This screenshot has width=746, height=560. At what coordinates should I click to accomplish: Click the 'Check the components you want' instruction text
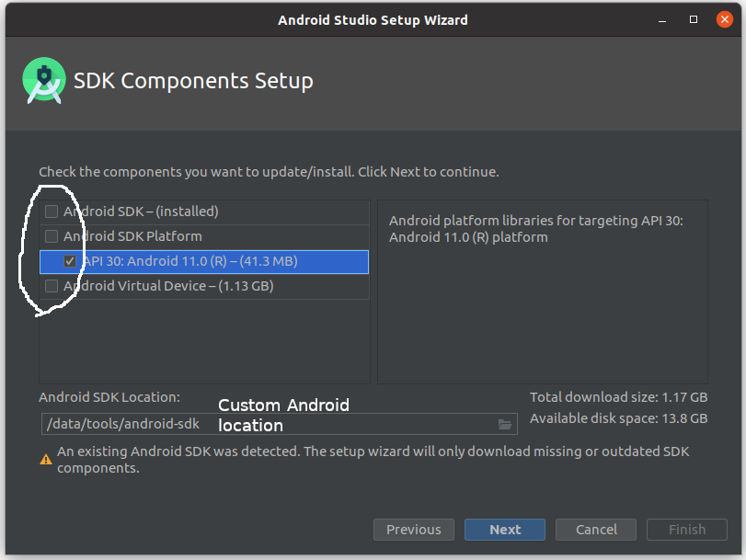[269, 172]
